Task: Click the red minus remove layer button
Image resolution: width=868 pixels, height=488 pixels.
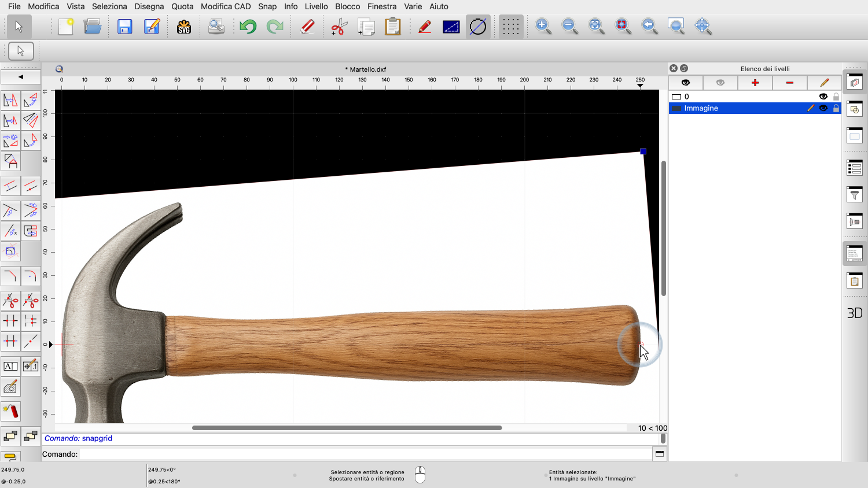Action: (789, 83)
